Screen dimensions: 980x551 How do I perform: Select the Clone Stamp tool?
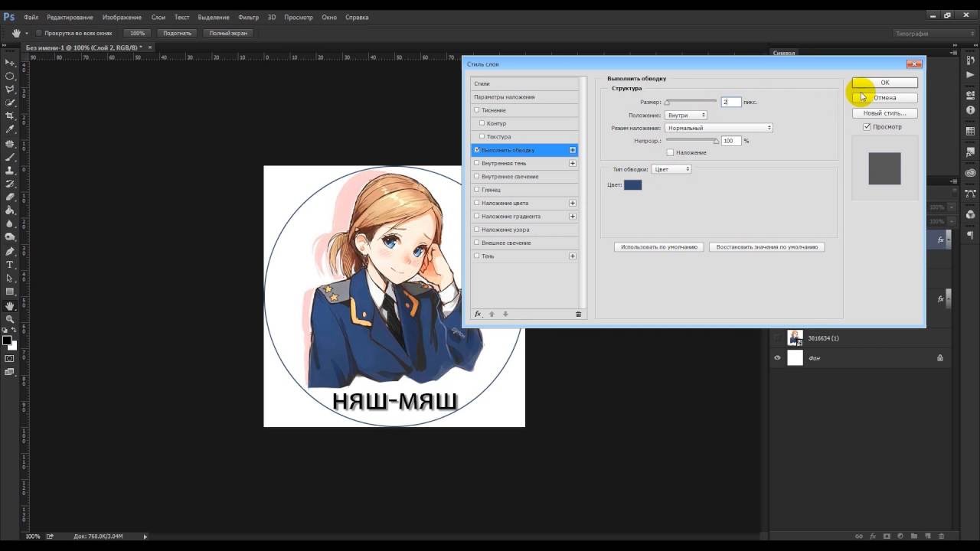click(10, 171)
